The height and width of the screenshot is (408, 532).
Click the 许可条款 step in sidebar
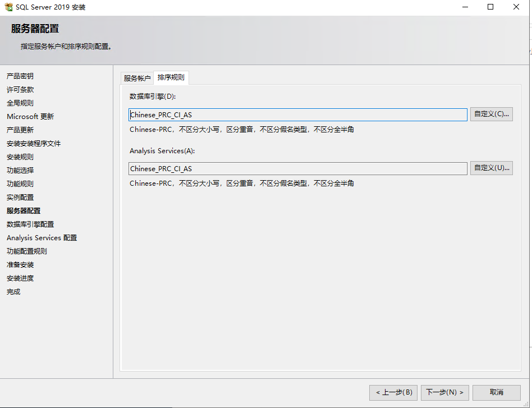[20, 90]
